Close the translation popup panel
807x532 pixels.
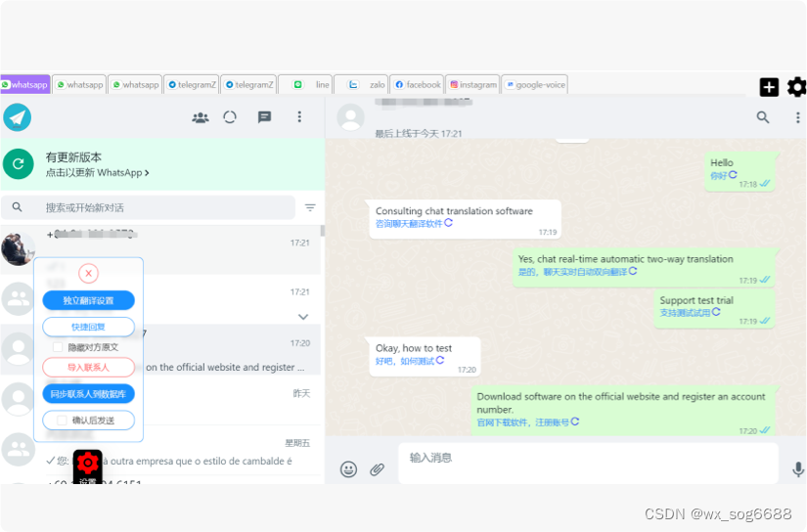point(88,273)
